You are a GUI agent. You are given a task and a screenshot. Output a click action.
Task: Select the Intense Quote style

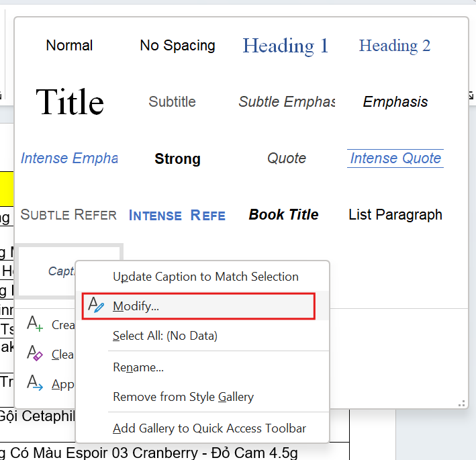tap(395, 158)
